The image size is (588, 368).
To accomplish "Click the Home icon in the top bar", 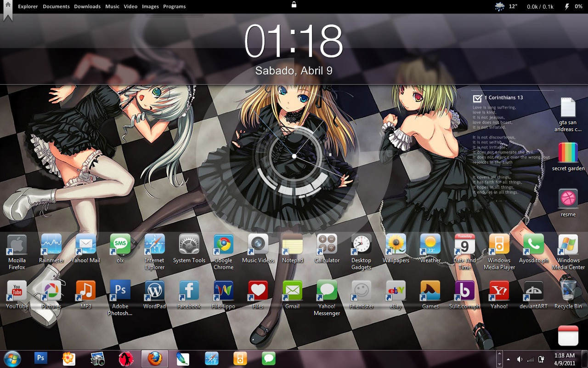I will [8, 6].
